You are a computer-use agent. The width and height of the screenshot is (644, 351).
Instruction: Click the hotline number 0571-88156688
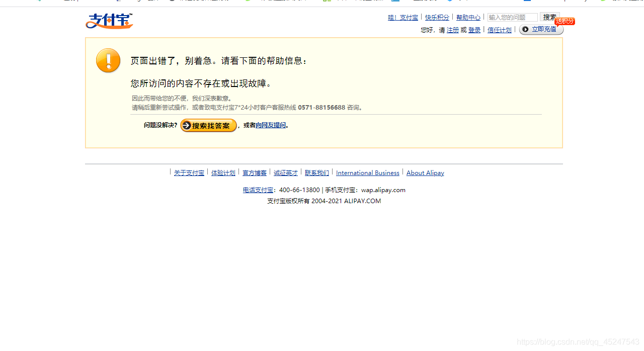[x=321, y=108]
